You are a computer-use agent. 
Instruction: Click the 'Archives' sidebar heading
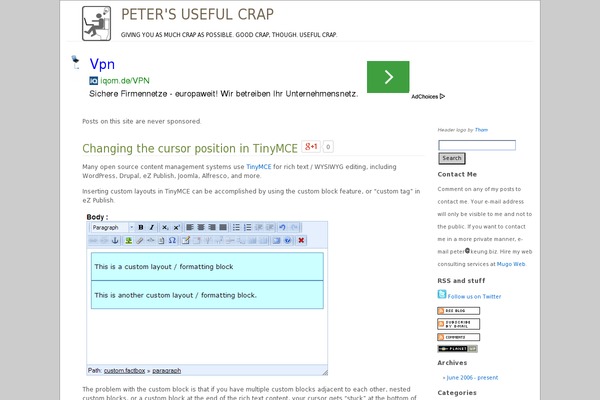click(452, 362)
